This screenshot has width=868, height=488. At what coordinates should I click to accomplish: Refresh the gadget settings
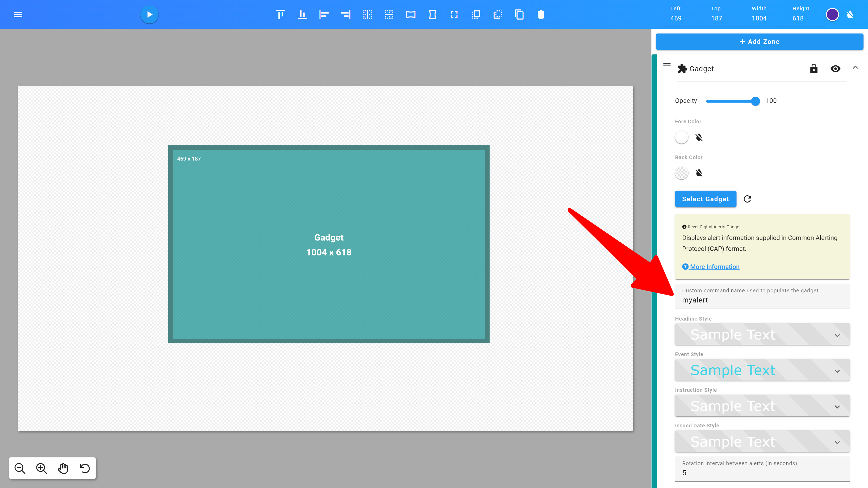click(747, 199)
